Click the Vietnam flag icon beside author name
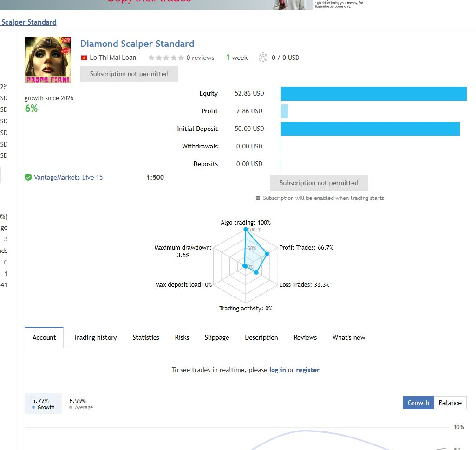 point(84,58)
